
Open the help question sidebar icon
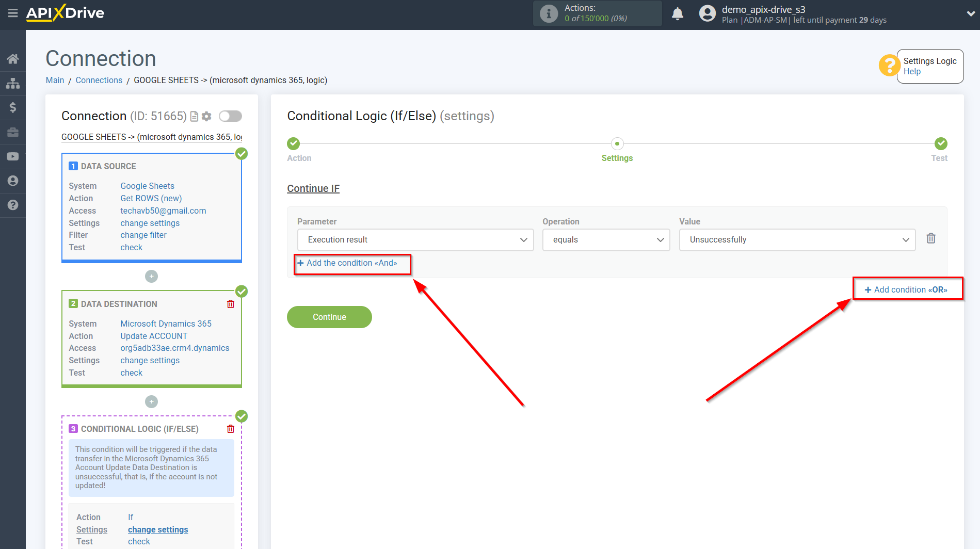pos(13,205)
